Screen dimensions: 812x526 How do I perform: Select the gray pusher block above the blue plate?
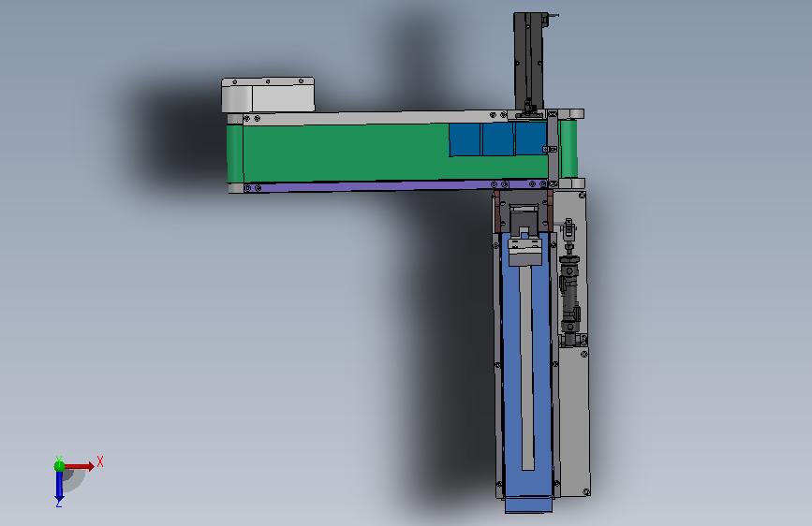tap(525, 252)
